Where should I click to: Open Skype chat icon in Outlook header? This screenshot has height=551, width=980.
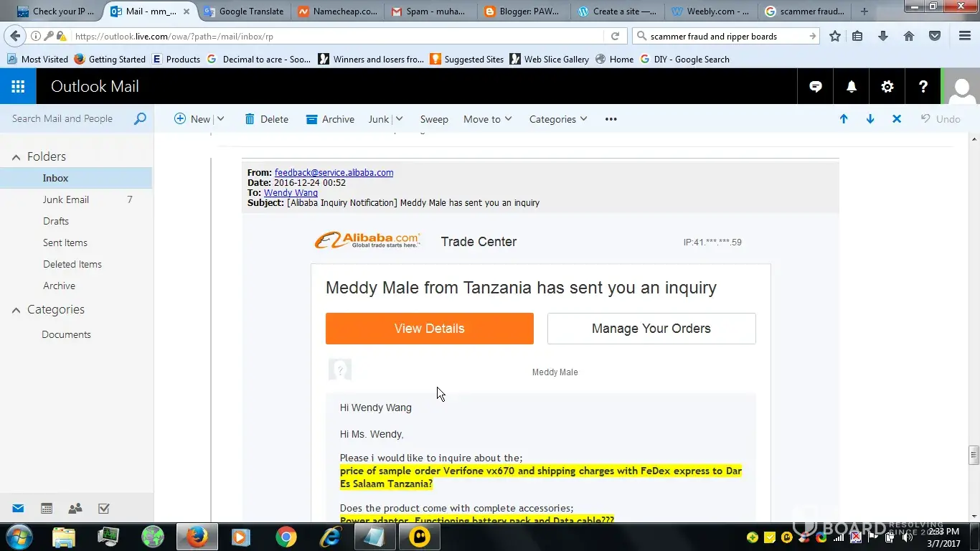click(x=816, y=87)
